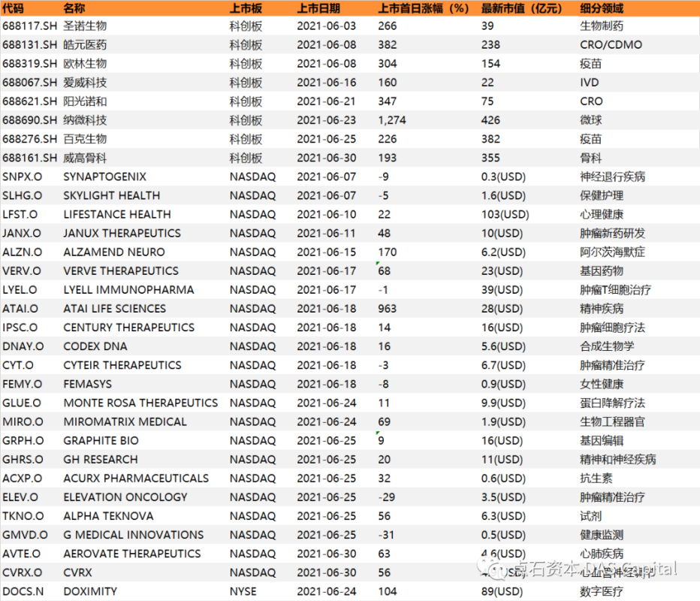
Task: Click the market value 103(USD)
Action: coord(505,214)
